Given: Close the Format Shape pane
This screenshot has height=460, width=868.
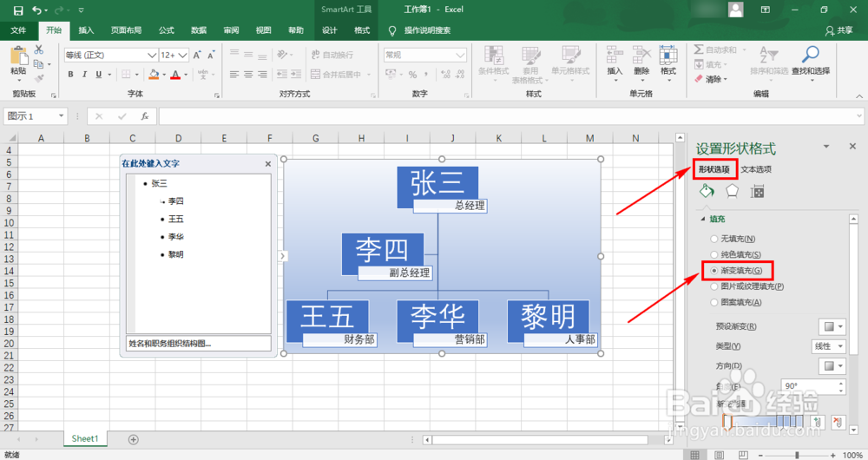Looking at the screenshot, I should point(852,146).
